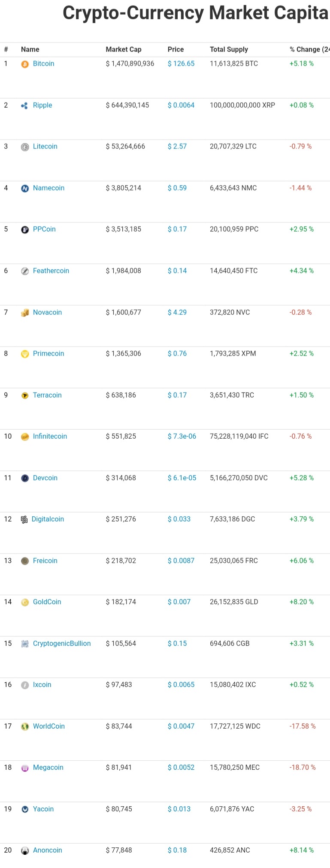
Task: Click the PPCoin logo icon
Action: click(x=25, y=229)
